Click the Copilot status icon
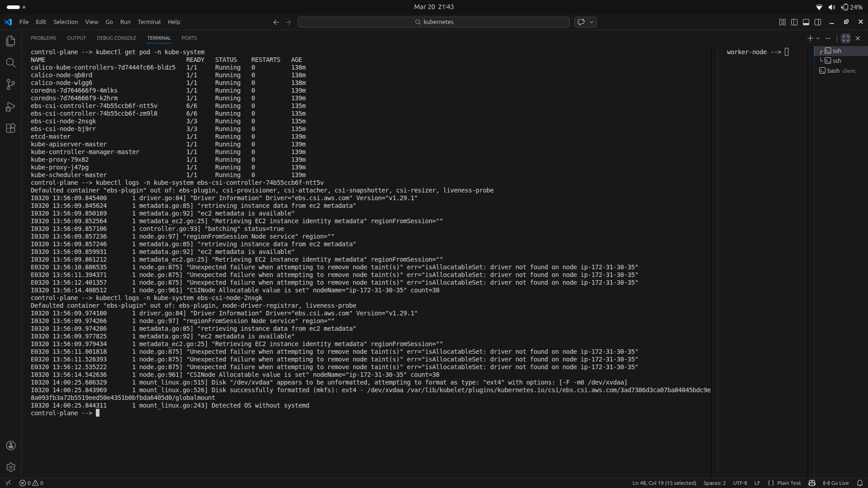This screenshot has height=488, width=868. 812,483
